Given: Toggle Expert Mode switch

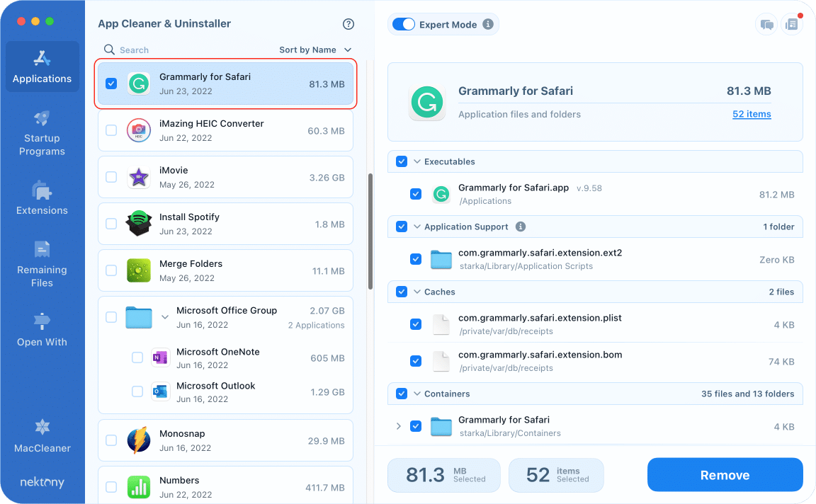Looking at the screenshot, I should pos(403,25).
